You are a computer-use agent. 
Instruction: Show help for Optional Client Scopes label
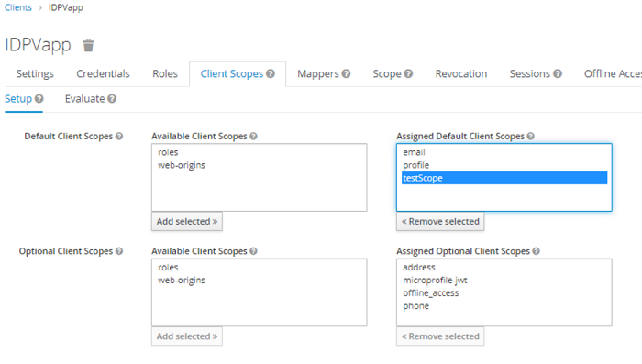(119, 251)
